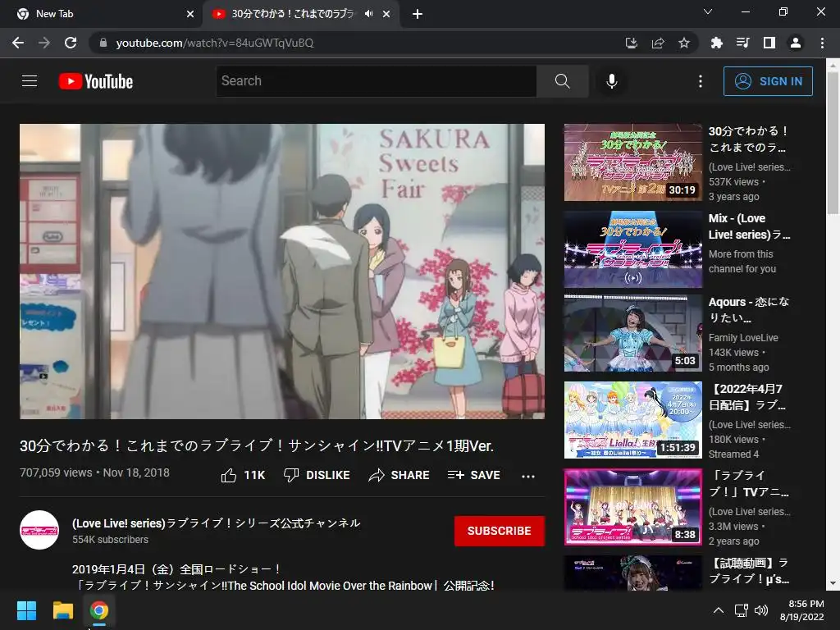Open the Mix Love Live series playlist thumbnail
Viewport: 840px width, 630px height.
tap(632, 249)
